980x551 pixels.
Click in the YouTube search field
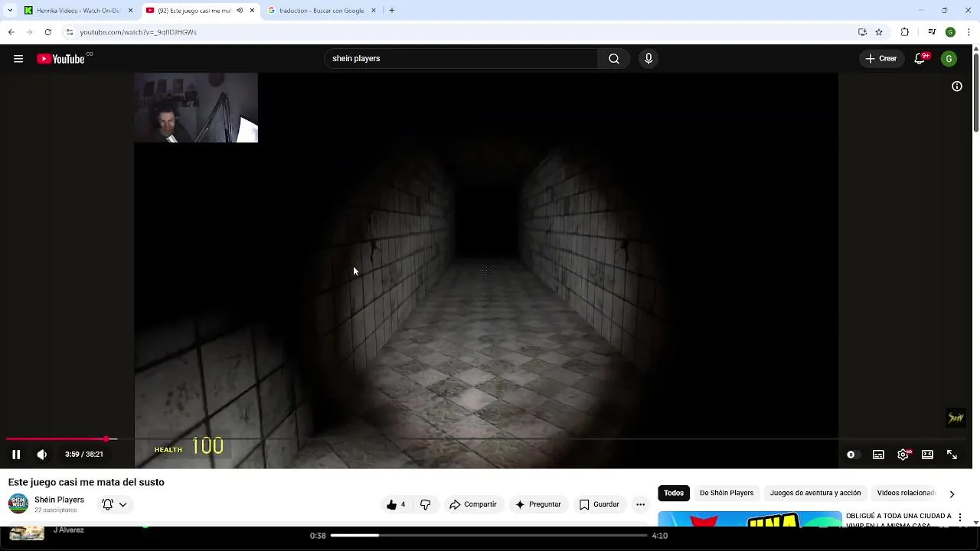pyautogui.click(x=462, y=59)
